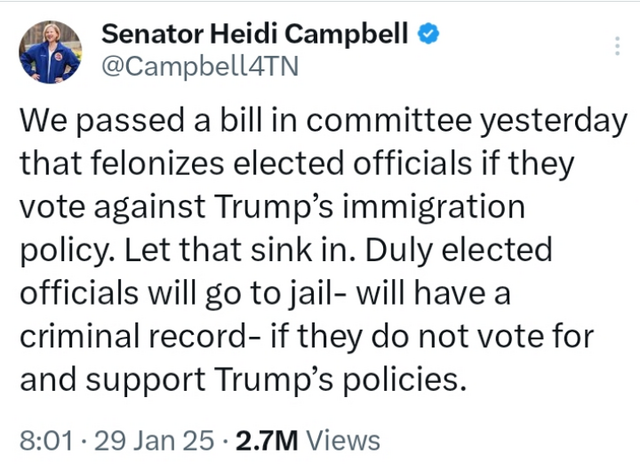Click the Views label
640x470 pixels.
tap(343, 439)
